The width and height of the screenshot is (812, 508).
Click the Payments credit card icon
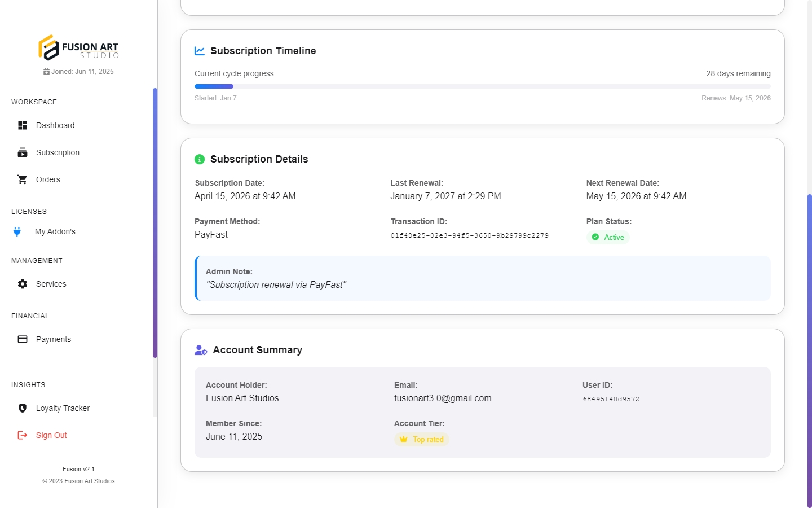point(23,339)
